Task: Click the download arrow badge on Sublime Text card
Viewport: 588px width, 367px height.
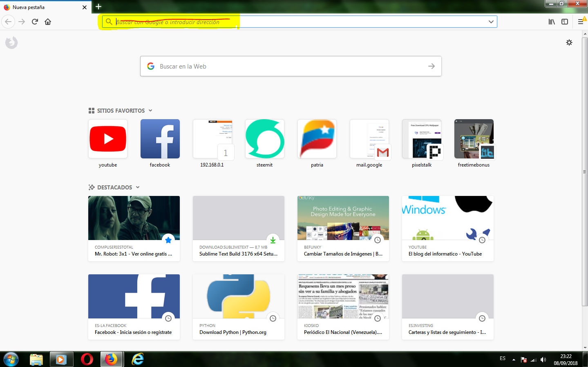Action: (x=273, y=240)
